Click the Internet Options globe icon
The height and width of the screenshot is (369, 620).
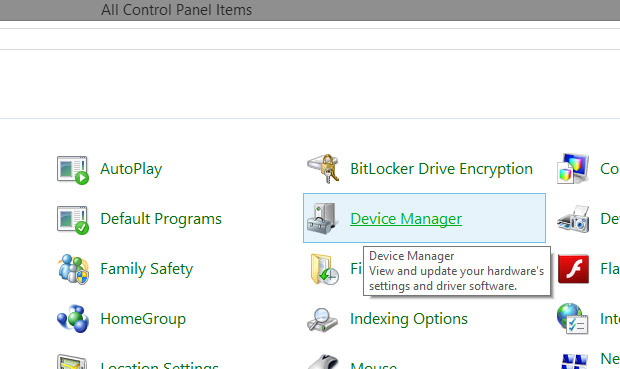[x=573, y=319]
